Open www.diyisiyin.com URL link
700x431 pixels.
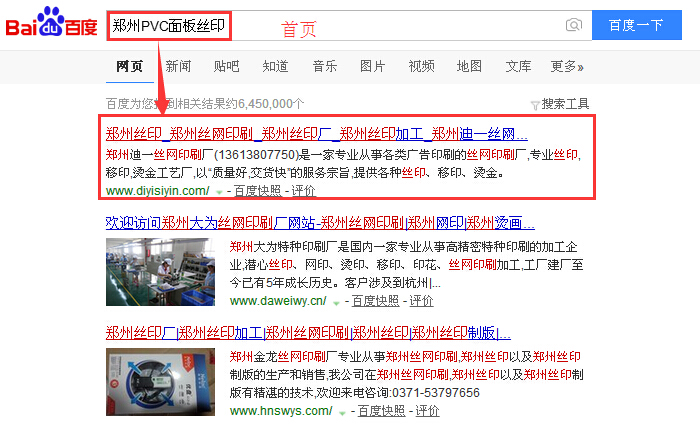pos(158,191)
